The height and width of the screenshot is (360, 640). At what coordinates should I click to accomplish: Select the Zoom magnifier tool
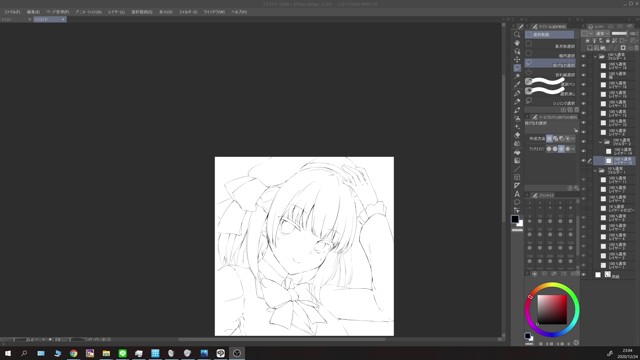click(x=517, y=35)
